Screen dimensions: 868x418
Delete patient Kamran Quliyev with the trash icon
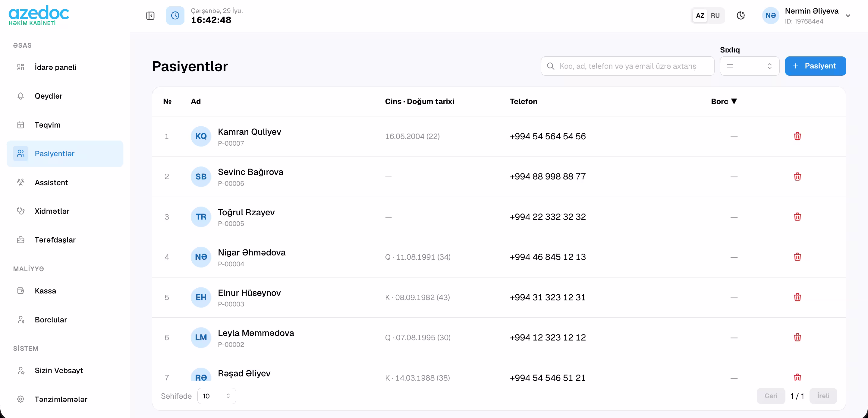pos(797,136)
